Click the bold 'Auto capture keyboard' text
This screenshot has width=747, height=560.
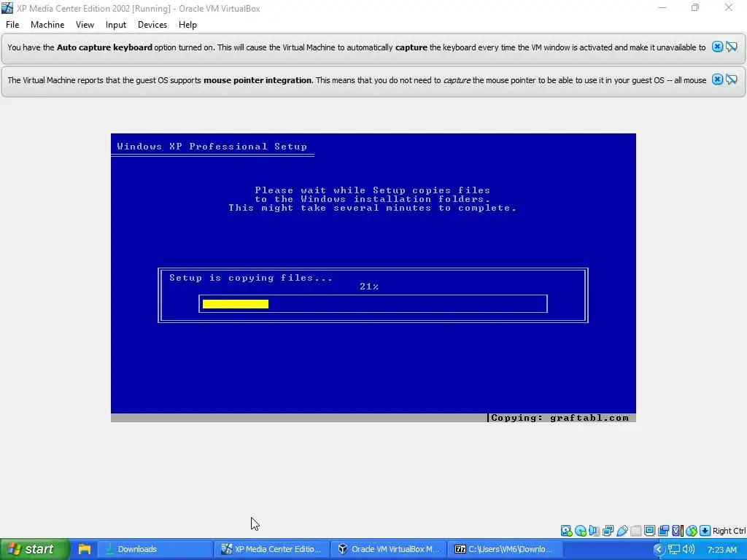coord(104,47)
